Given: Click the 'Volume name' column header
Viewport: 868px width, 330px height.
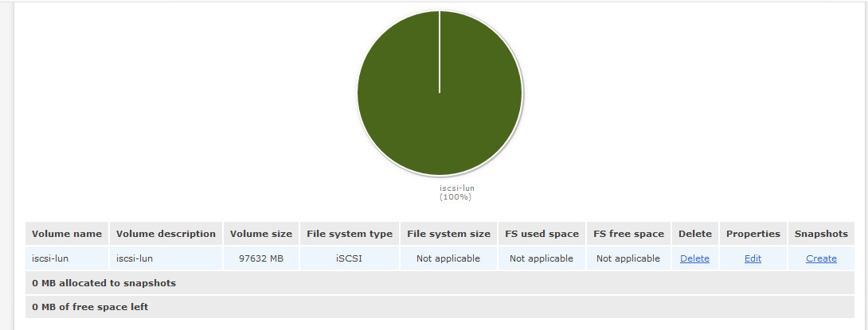Looking at the screenshot, I should click(67, 234).
